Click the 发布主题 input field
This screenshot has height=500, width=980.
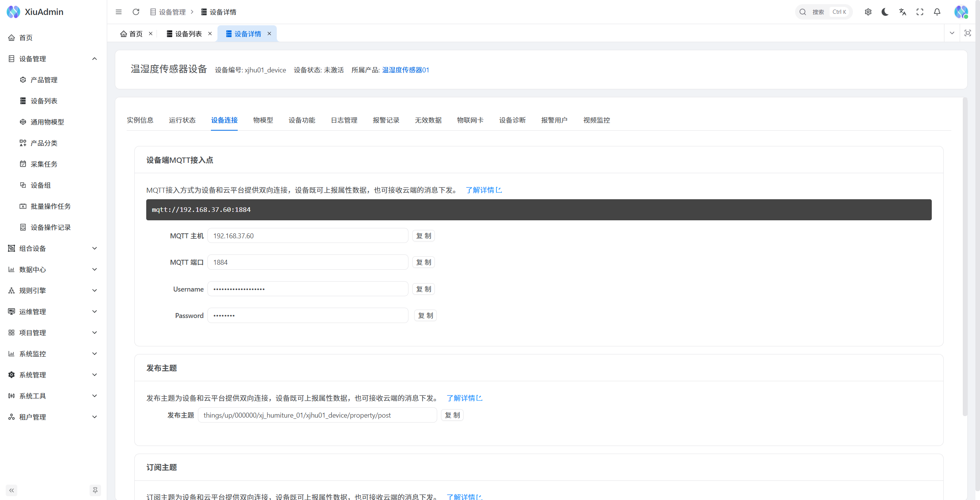pyautogui.click(x=317, y=415)
